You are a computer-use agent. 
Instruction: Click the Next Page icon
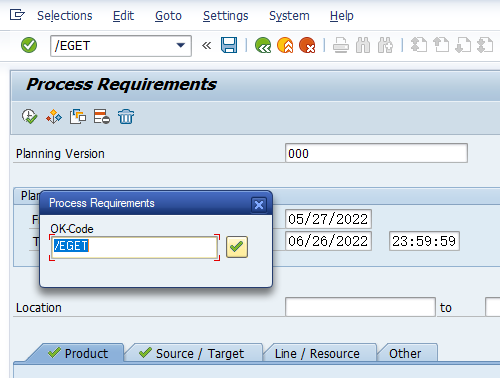pyautogui.click(x=463, y=45)
